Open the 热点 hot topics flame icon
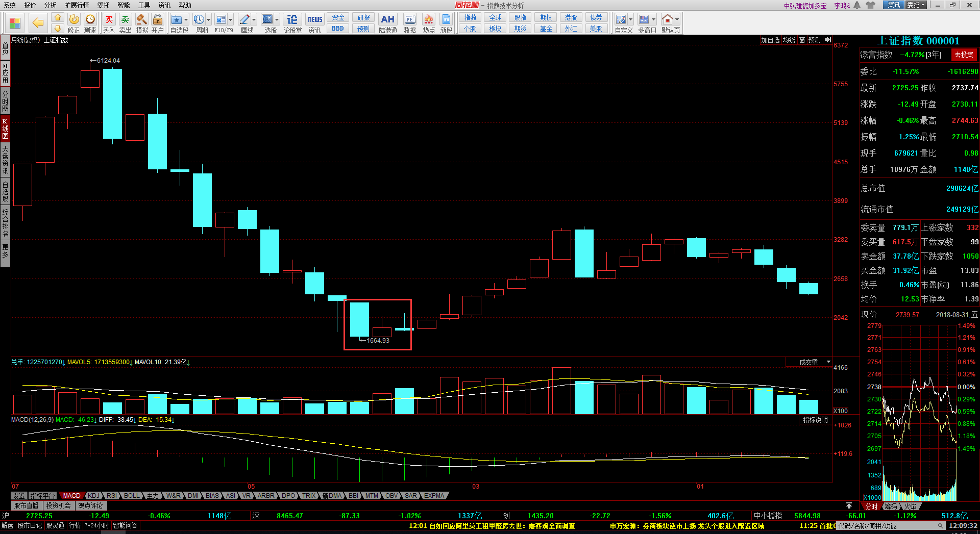The width and height of the screenshot is (980, 534). click(429, 23)
